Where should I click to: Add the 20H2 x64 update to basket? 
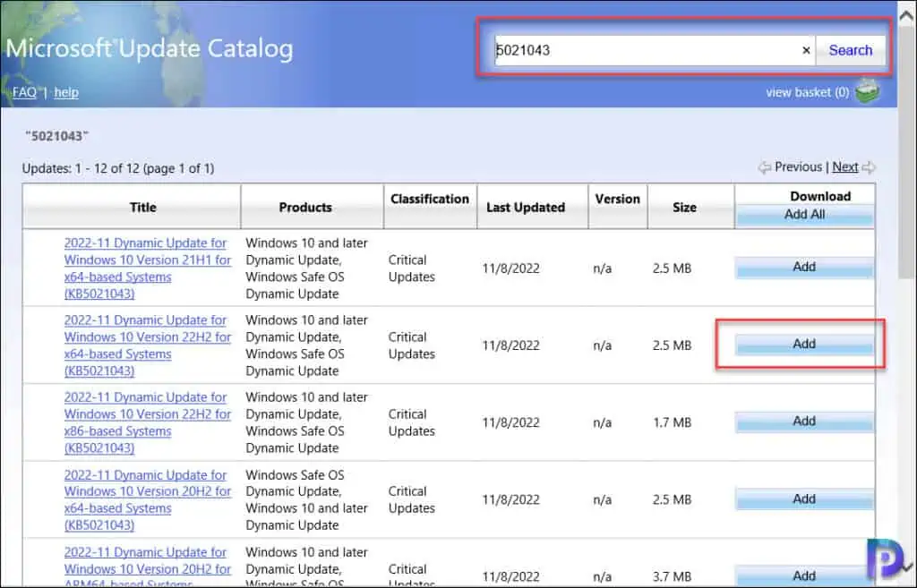click(x=804, y=499)
